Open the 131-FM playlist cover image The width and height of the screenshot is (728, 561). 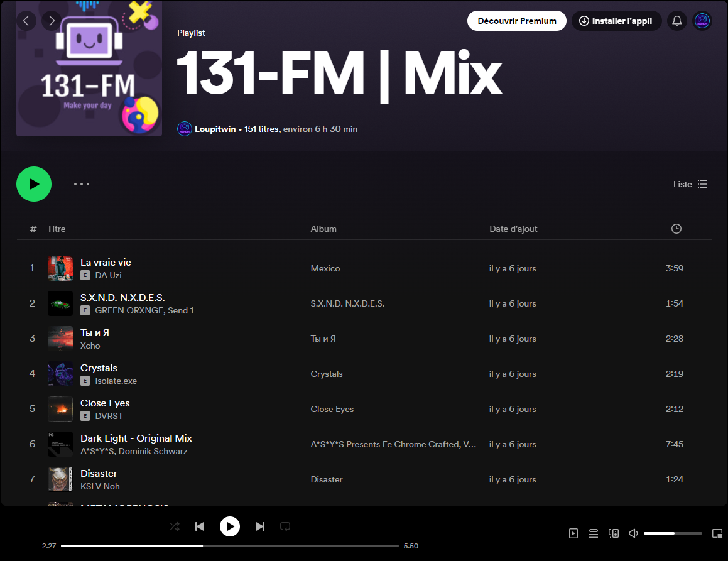[89, 68]
